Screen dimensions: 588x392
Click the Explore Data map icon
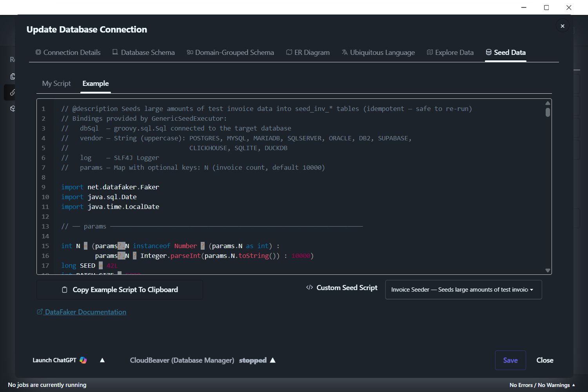430,52
